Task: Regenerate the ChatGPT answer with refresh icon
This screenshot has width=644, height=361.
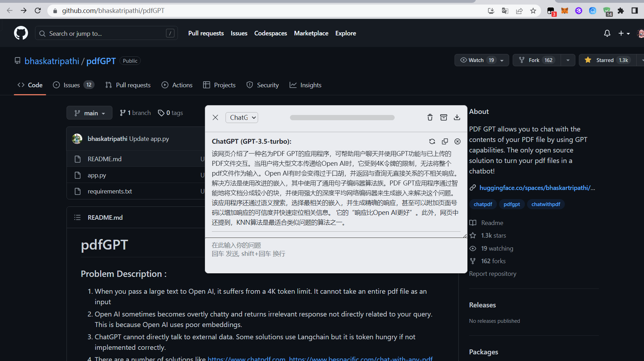Action: [x=432, y=141]
